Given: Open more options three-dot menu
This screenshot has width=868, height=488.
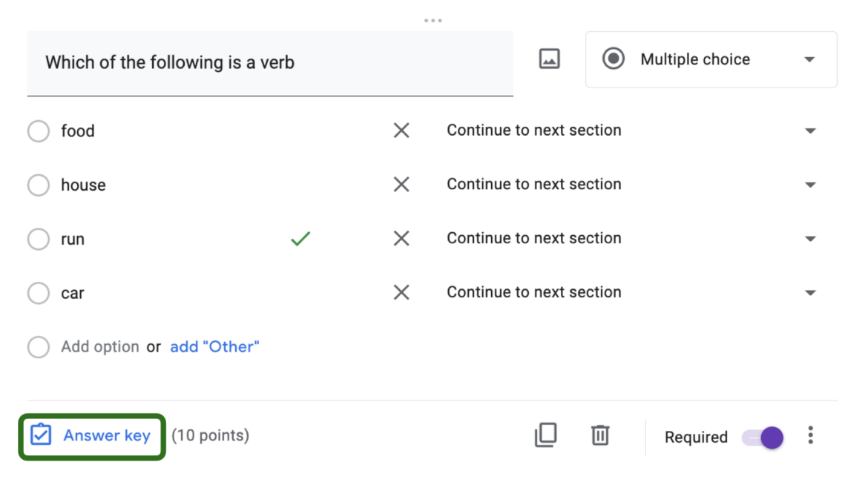Looking at the screenshot, I should (x=810, y=435).
